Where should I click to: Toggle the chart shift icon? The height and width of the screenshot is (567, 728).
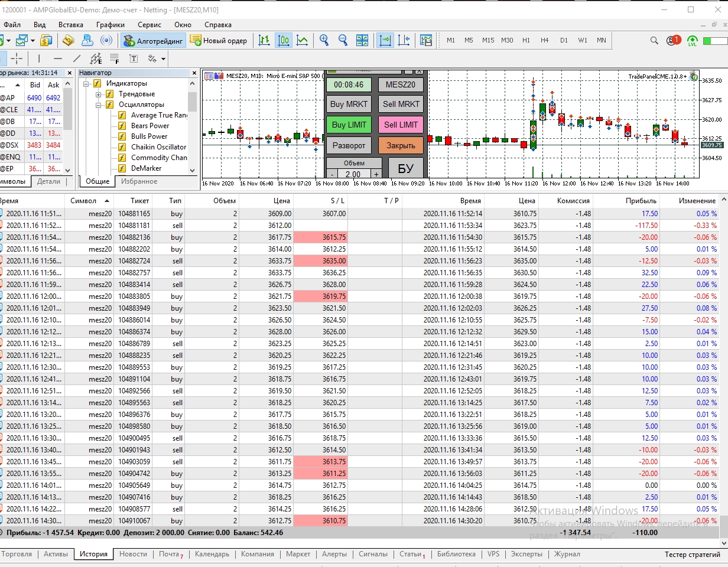coord(404,40)
